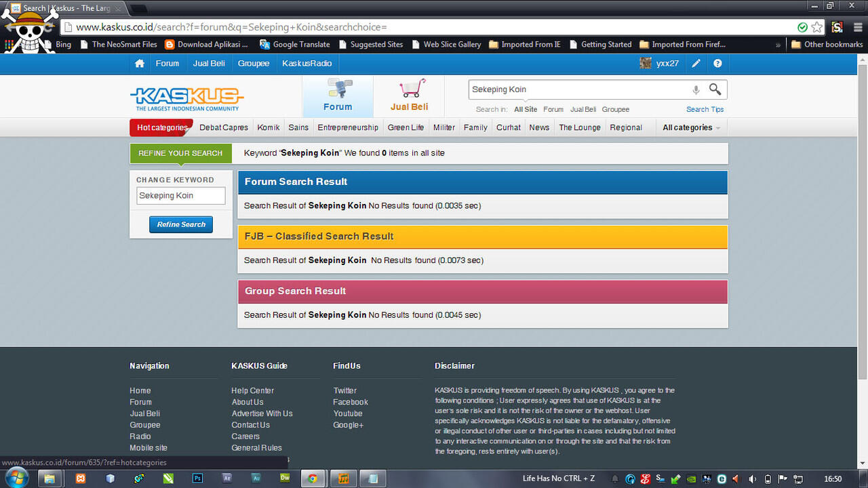The width and height of the screenshot is (868, 488).
Task: Open Photoshop from taskbar
Action: [197, 479]
